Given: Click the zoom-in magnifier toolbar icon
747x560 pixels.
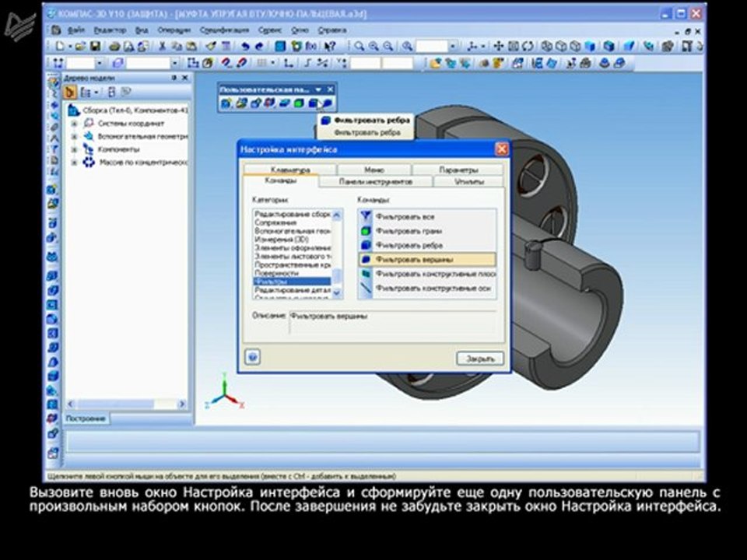Looking at the screenshot, I should [x=373, y=47].
